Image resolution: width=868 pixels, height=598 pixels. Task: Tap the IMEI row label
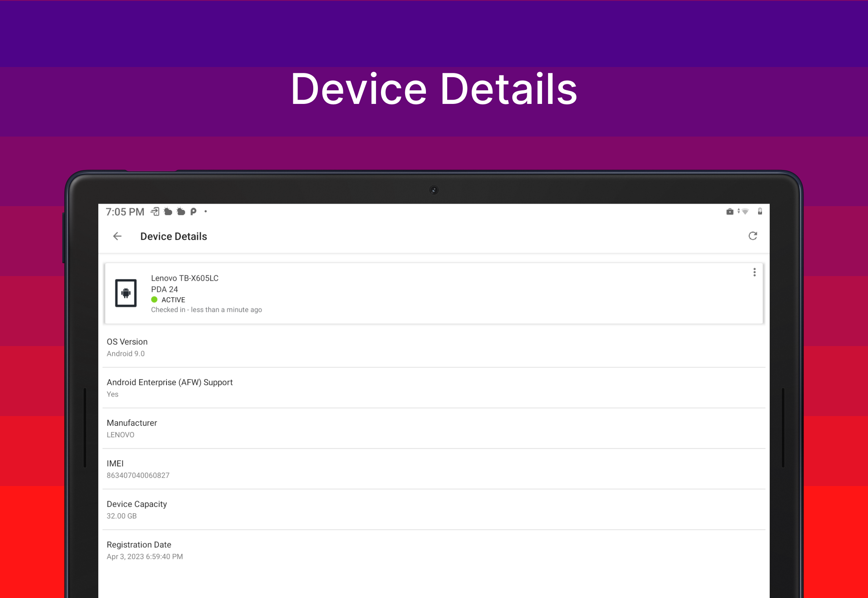pos(115,464)
